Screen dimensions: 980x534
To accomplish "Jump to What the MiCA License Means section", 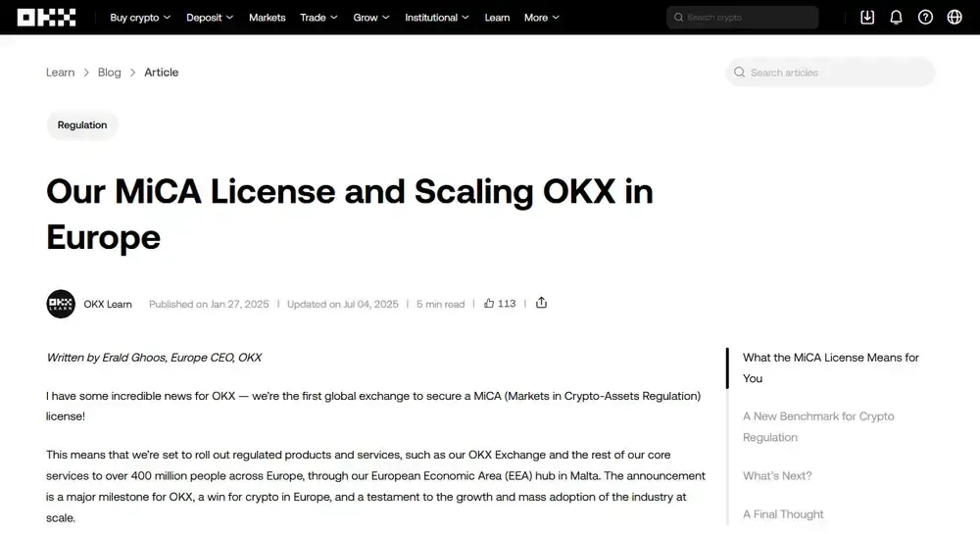I will click(831, 367).
